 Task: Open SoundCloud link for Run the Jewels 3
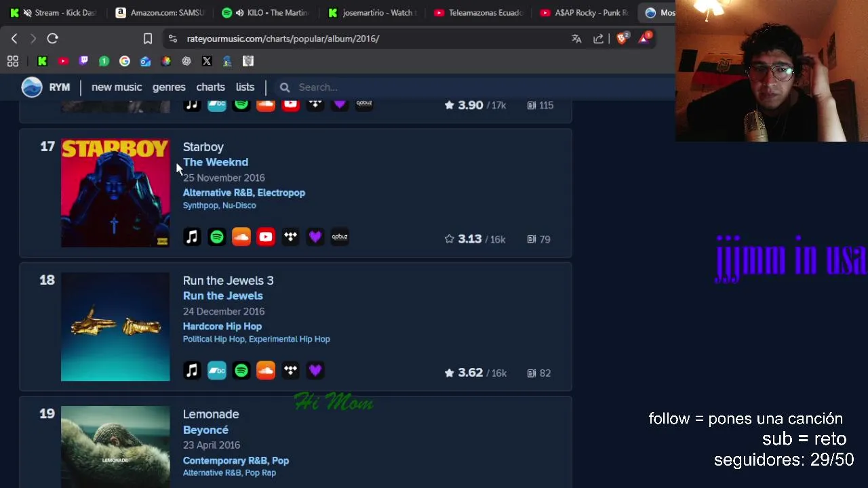pyautogui.click(x=266, y=370)
